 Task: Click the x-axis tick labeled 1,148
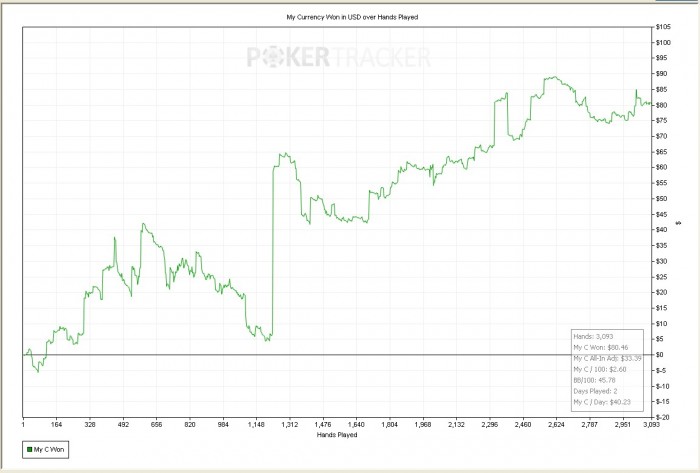(256, 424)
